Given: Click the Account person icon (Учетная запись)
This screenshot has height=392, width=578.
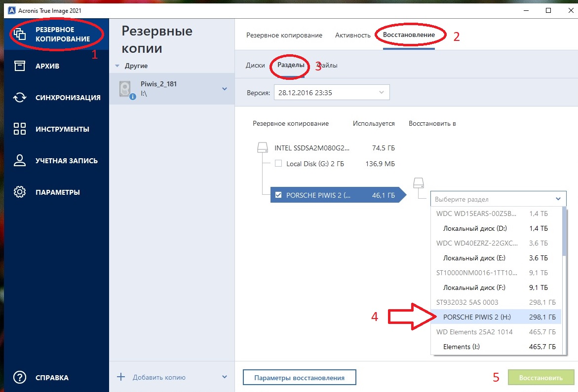Looking at the screenshot, I should [20, 161].
